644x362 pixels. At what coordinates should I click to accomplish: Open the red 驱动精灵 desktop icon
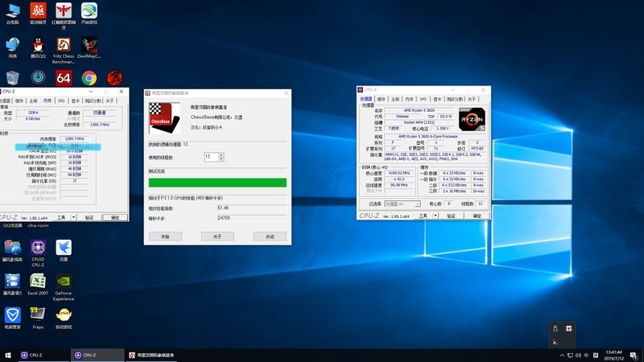click(38, 13)
